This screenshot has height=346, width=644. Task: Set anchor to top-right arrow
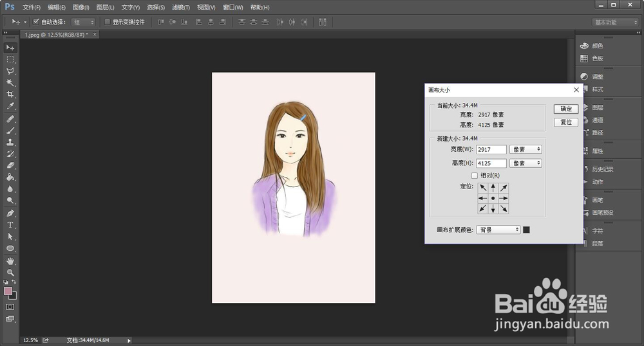[x=504, y=188]
